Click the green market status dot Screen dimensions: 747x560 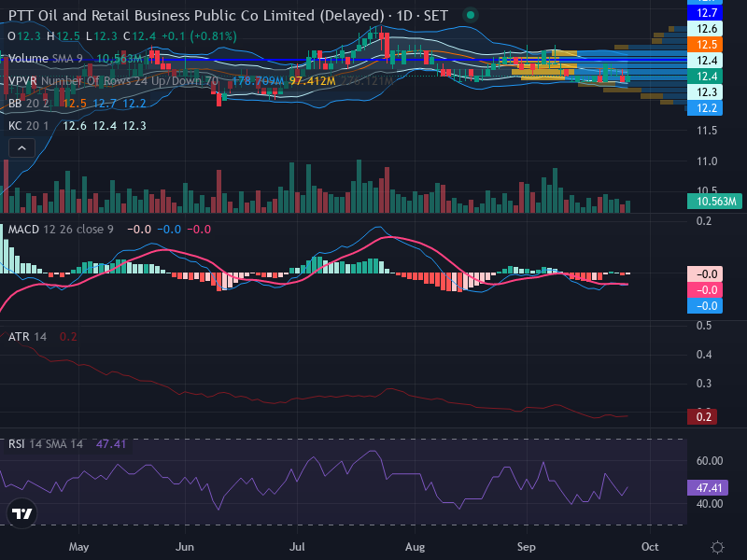[x=471, y=15]
